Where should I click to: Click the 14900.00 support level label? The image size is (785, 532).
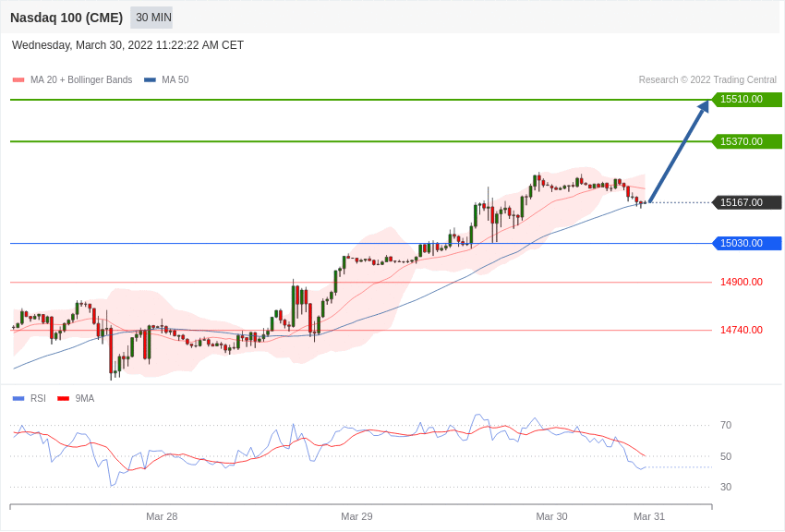[742, 283]
